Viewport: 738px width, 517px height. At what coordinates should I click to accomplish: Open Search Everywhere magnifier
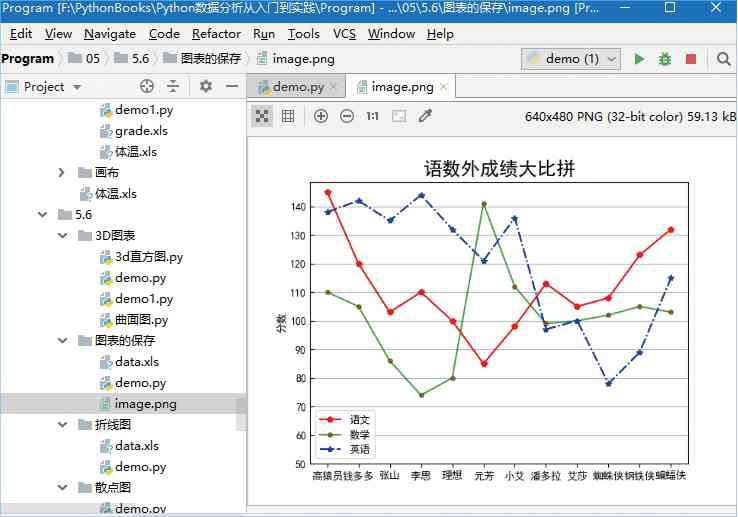pyautogui.click(x=723, y=59)
